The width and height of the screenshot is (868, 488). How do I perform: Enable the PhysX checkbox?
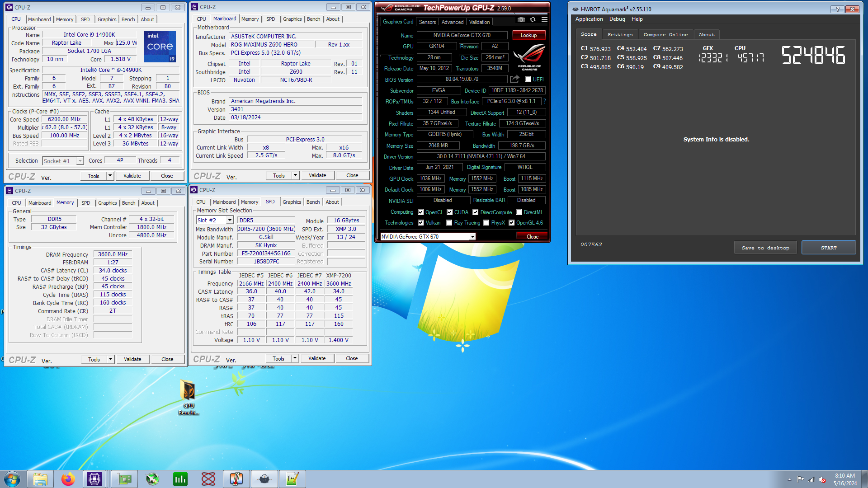pos(486,223)
